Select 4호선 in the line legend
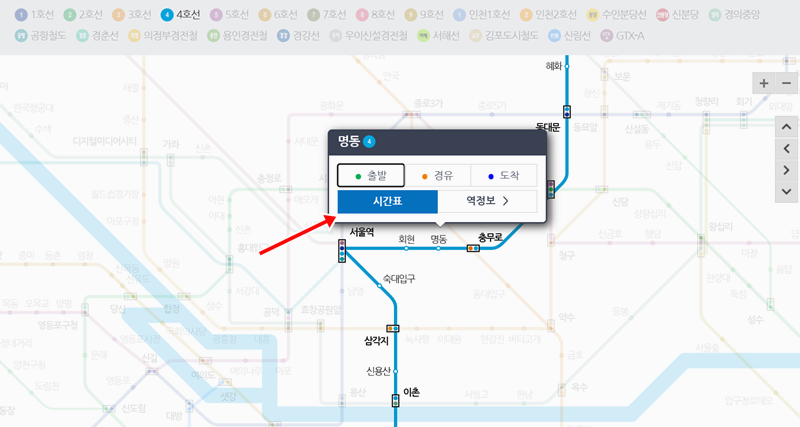Screen dimensions: 800x427 coord(180,15)
